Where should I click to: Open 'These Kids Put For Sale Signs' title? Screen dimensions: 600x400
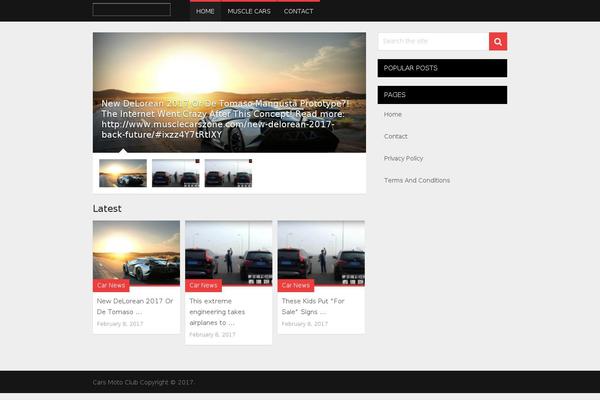pyautogui.click(x=313, y=306)
